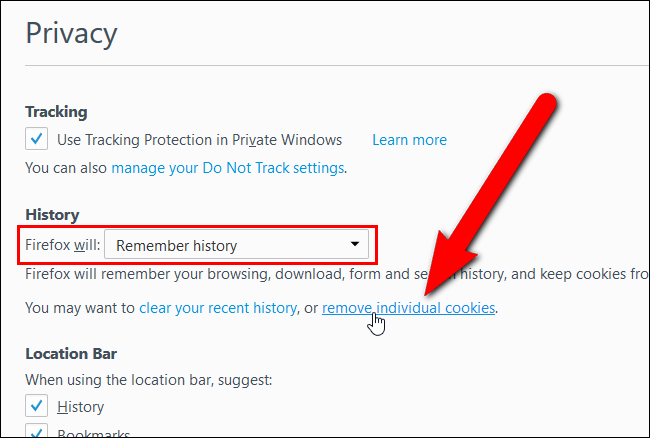This screenshot has width=650, height=438.
Task: Click the history dropdown arrow
Action: click(x=353, y=244)
